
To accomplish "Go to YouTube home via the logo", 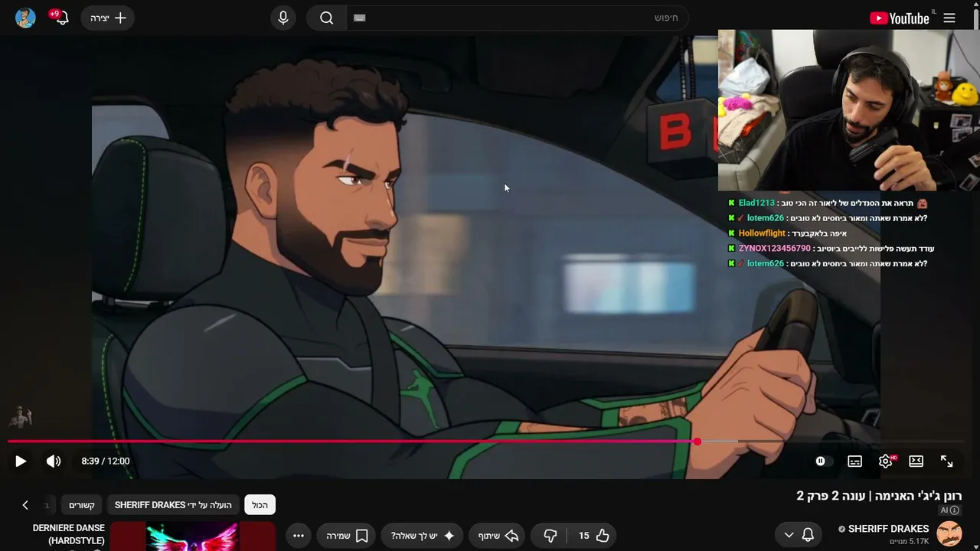I will click(x=900, y=18).
